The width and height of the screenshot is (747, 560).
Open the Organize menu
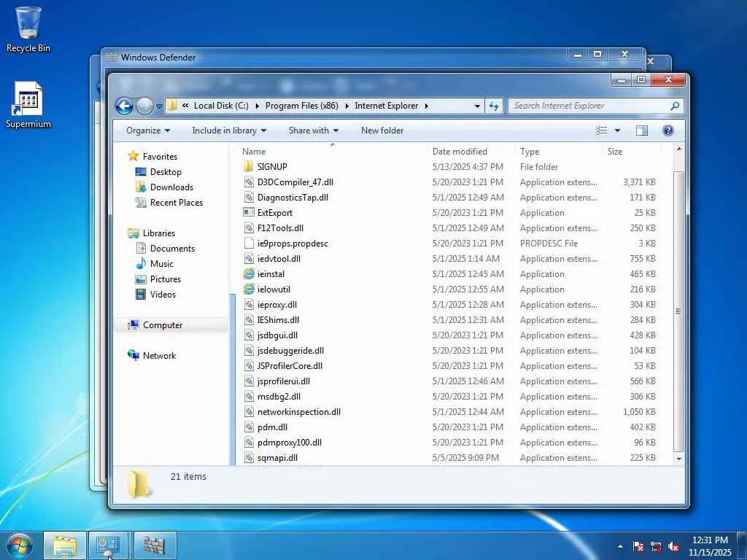pos(147,131)
